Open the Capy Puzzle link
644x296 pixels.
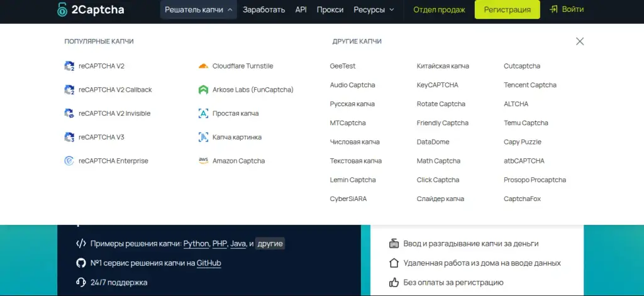[523, 142]
